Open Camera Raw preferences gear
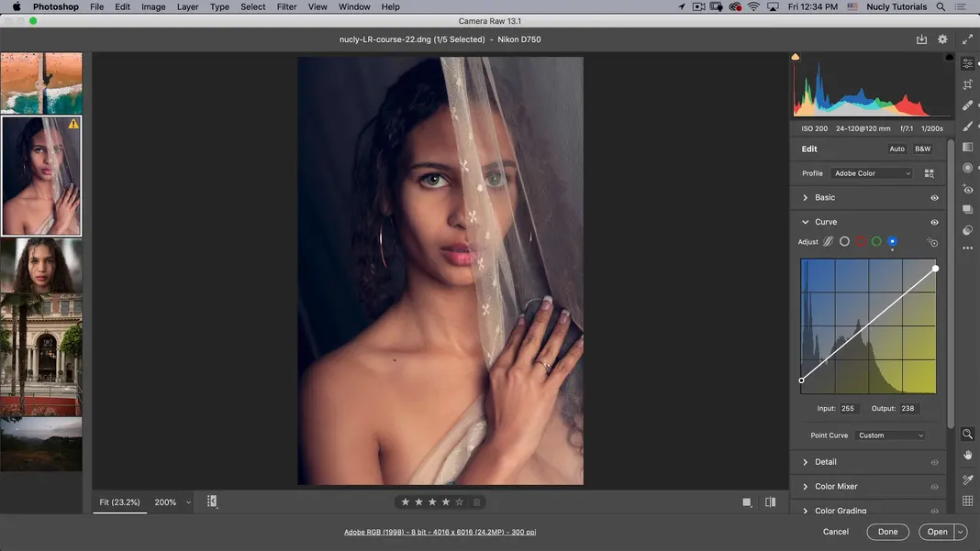The height and width of the screenshot is (551, 980). (x=942, y=39)
